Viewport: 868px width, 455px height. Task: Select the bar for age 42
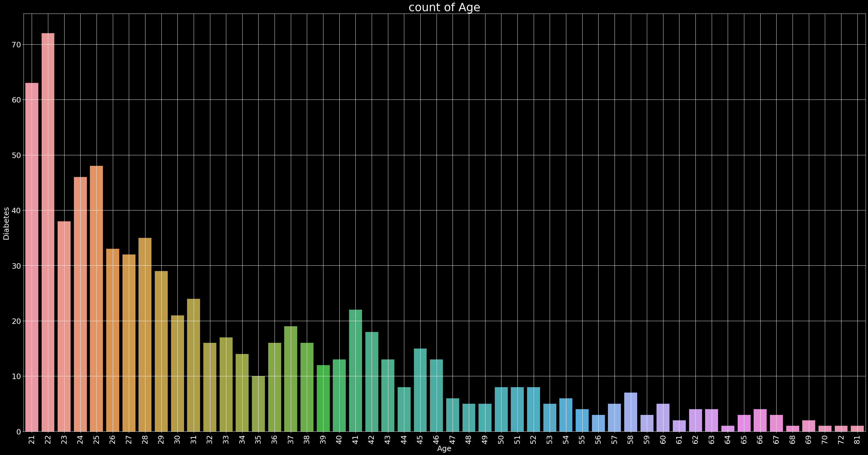tap(372, 382)
